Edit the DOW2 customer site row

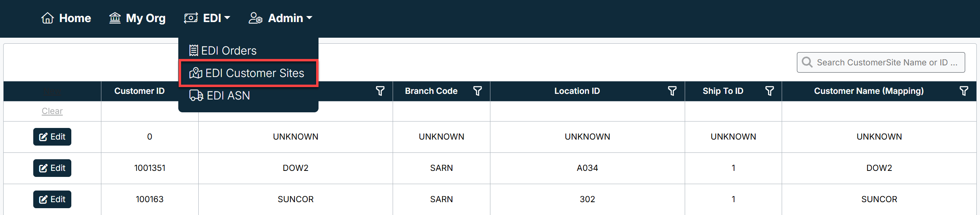(52, 168)
